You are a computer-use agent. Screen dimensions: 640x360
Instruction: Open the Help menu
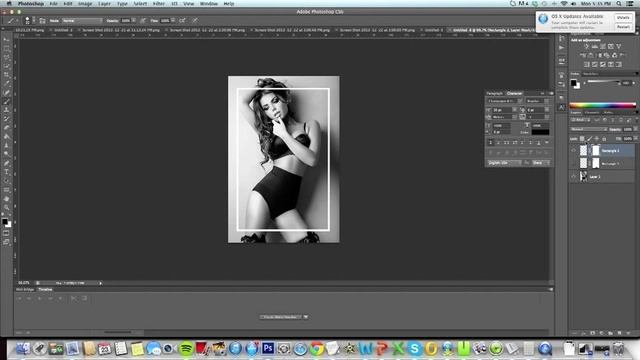[229, 4]
